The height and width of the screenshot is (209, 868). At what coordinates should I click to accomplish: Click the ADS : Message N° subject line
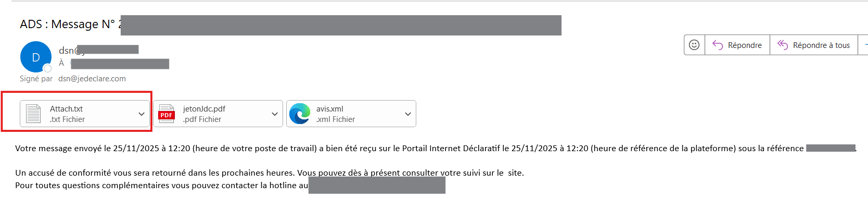68,24
